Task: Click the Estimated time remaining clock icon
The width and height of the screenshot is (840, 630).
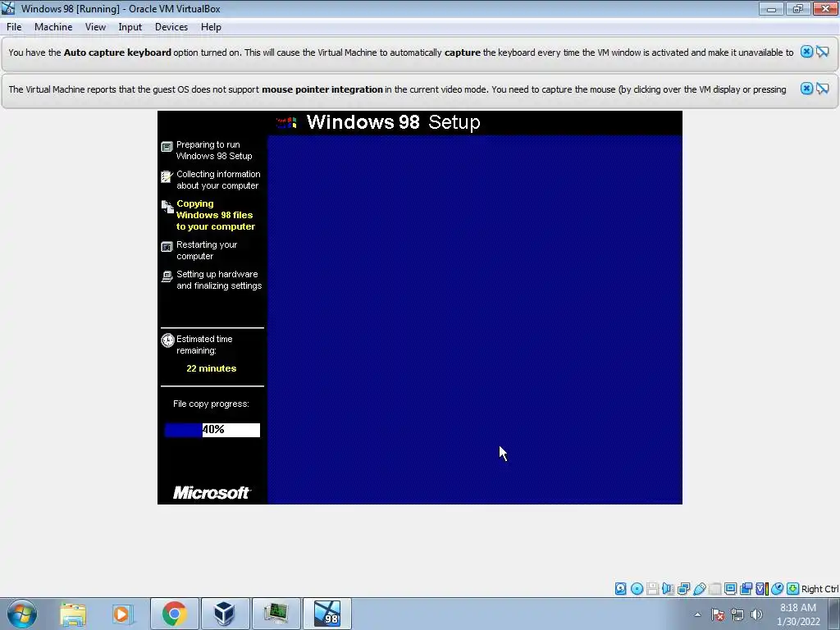Action: pos(167,340)
